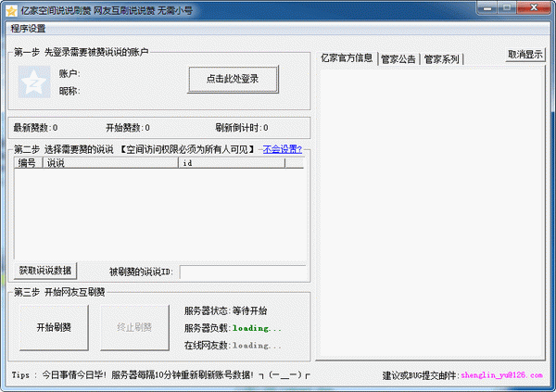556x392 pixels.
Task: Click the 说说 column header
Action: click(110, 163)
